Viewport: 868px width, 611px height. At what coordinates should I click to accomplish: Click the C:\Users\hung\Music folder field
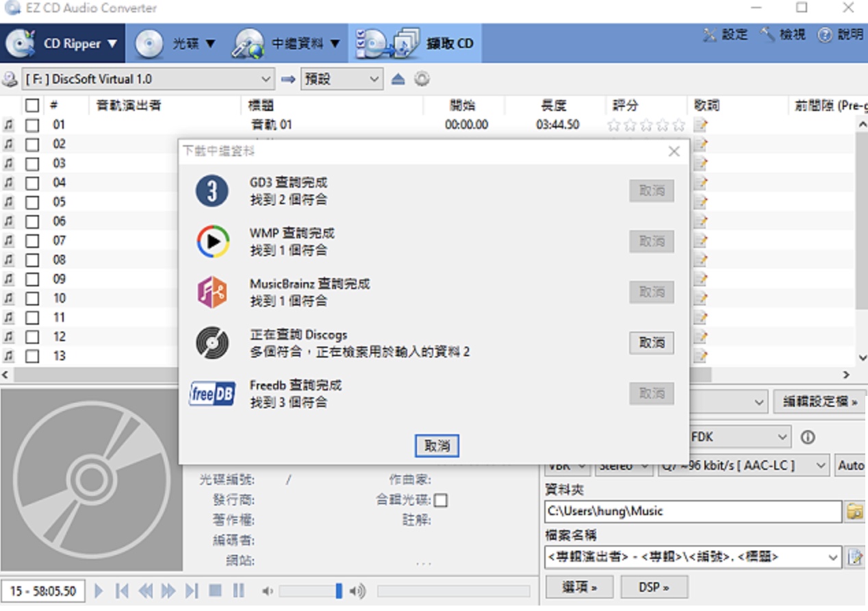(693, 512)
